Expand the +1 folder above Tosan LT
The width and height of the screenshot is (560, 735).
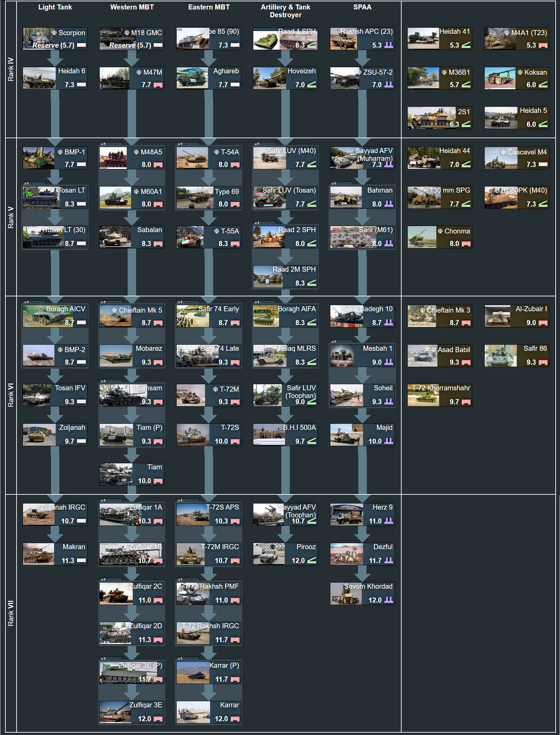pos(34,183)
